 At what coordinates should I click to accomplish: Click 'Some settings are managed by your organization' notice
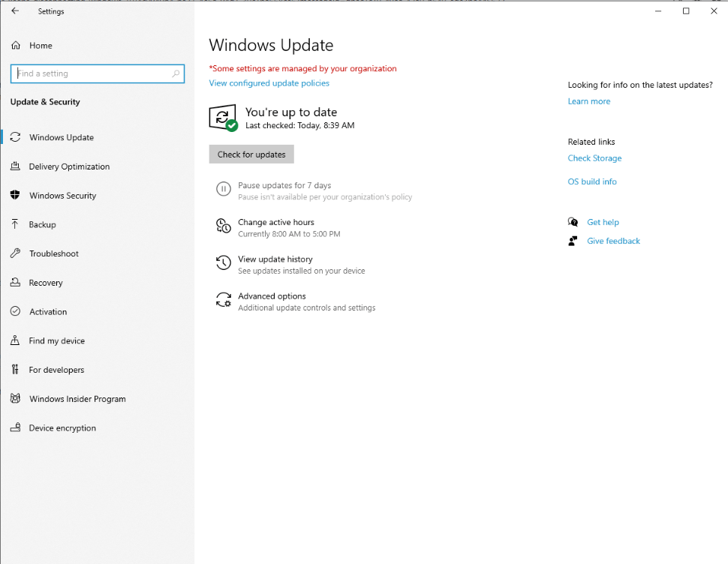coord(302,69)
